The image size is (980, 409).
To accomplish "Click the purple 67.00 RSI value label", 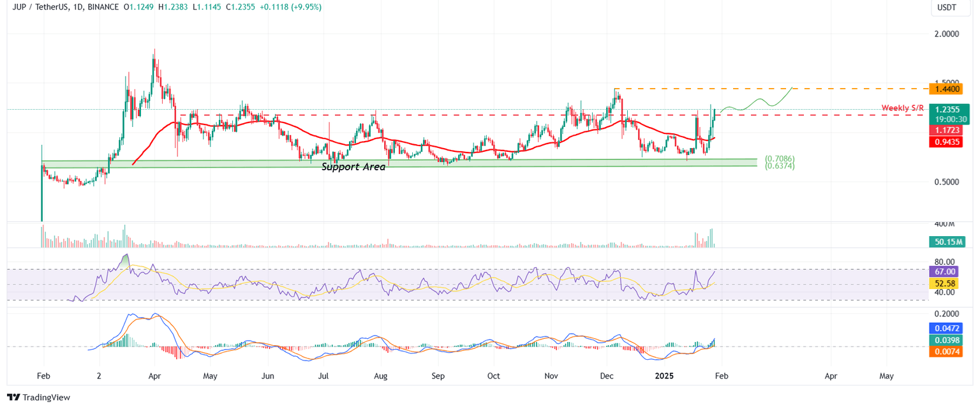I will tap(947, 272).
